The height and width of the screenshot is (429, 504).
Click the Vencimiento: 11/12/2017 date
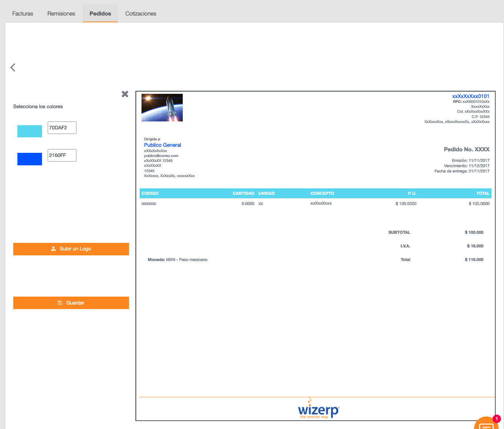[467, 166]
